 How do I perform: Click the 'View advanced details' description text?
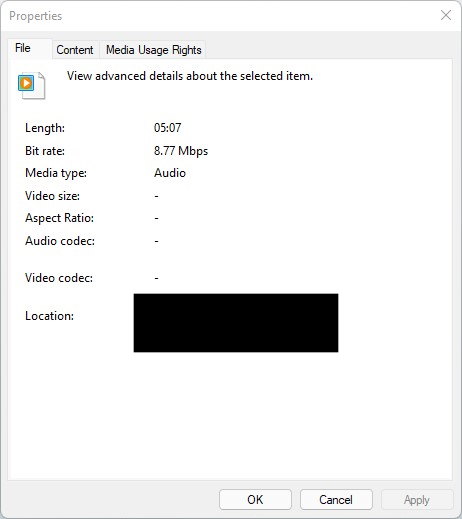point(190,76)
